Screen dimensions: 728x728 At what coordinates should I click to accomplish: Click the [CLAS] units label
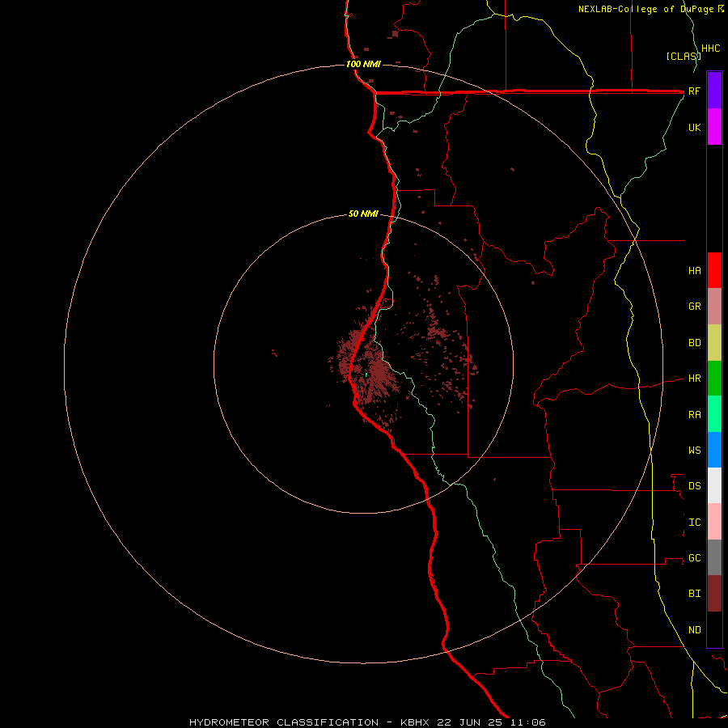[x=683, y=56]
